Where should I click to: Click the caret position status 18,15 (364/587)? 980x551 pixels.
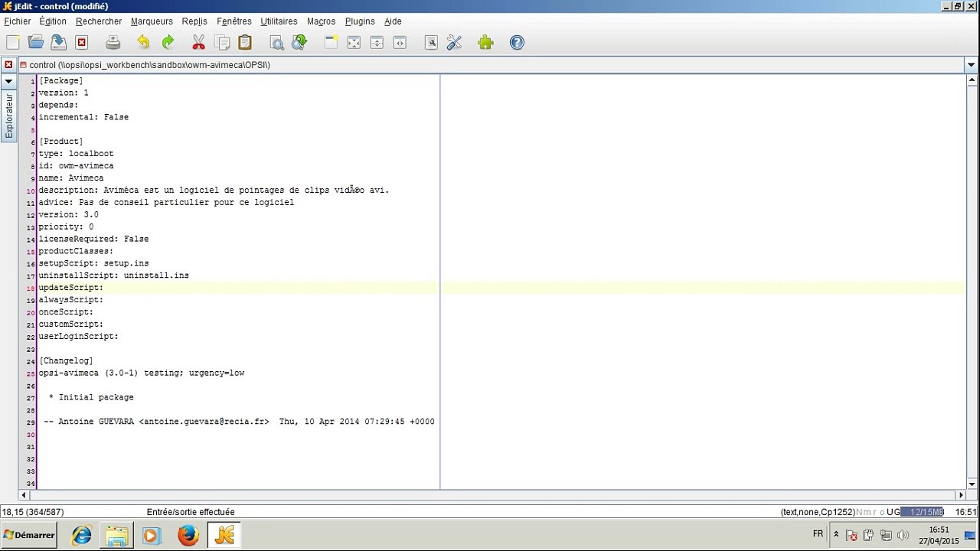[33, 512]
